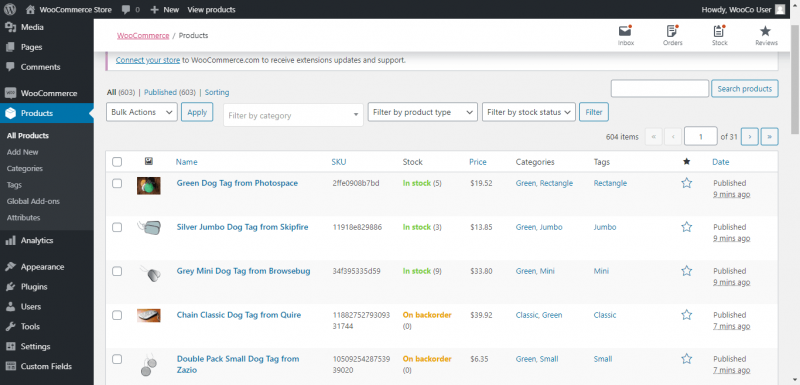Toggle featured star for Double Pack Small Dog Tag
Viewport: 800px width, 385px height.
687,358
